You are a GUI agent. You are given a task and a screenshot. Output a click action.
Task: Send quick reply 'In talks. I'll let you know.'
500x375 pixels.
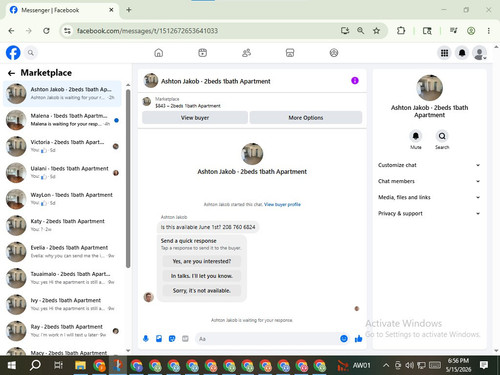coord(202,276)
